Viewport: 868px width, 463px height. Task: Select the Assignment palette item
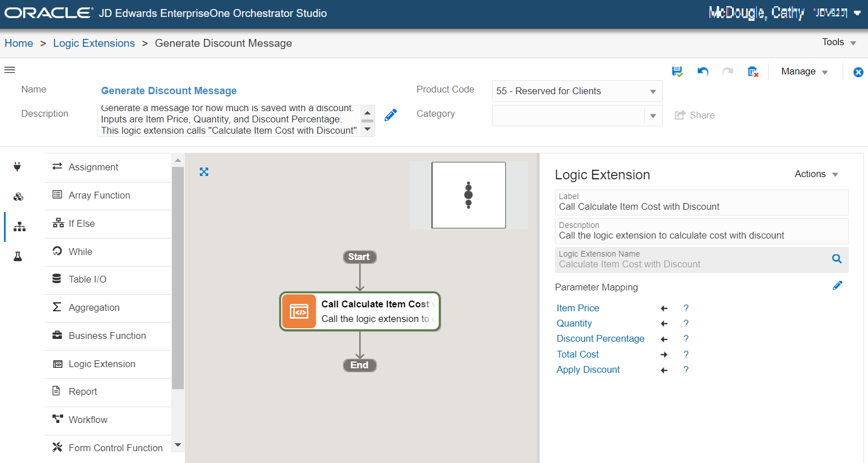pos(108,167)
